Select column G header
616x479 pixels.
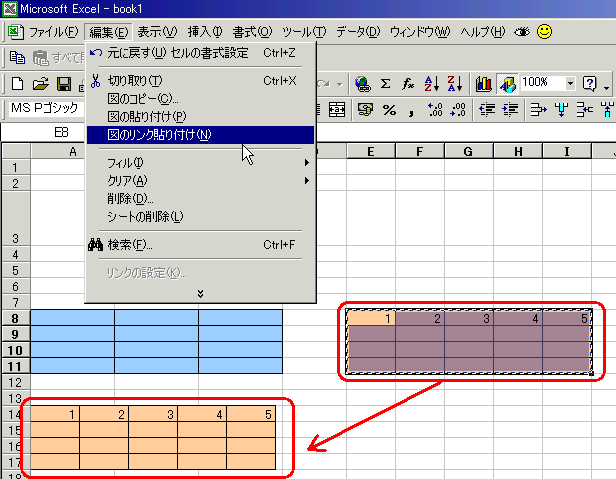466,151
